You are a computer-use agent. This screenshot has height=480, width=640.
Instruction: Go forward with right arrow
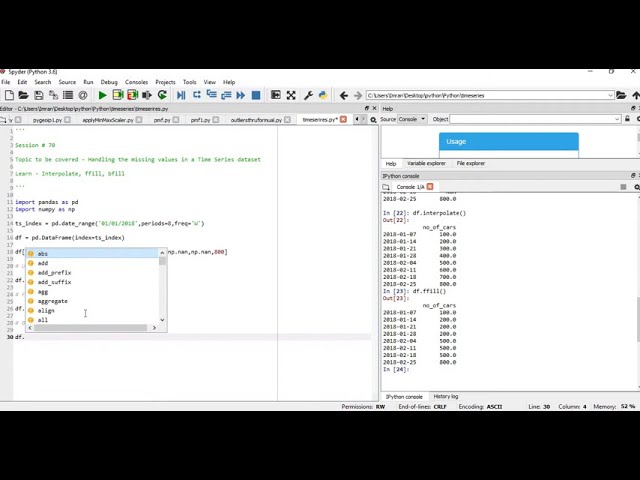(358, 96)
